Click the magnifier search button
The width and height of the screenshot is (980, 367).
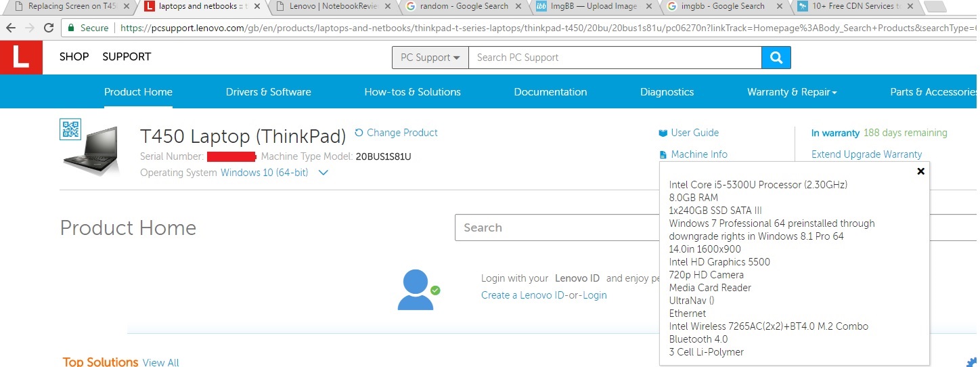tap(776, 58)
